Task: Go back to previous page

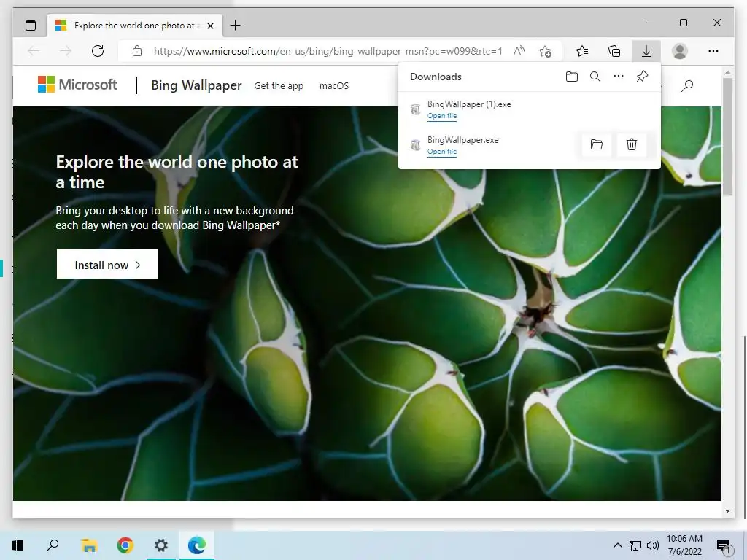Action: tap(34, 51)
